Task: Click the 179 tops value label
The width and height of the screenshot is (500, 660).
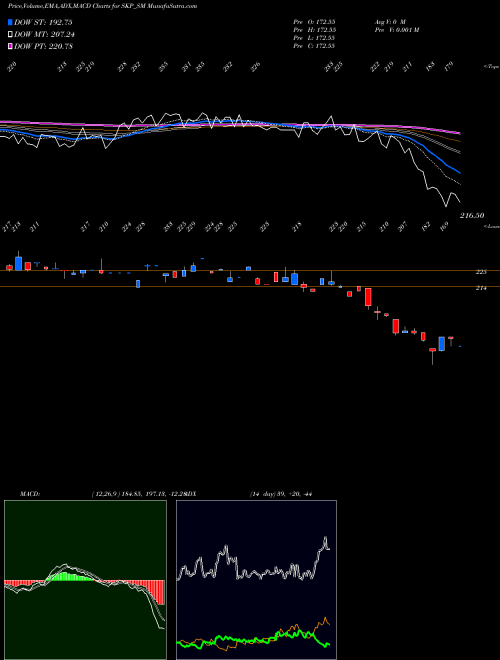Action: point(449,66)
